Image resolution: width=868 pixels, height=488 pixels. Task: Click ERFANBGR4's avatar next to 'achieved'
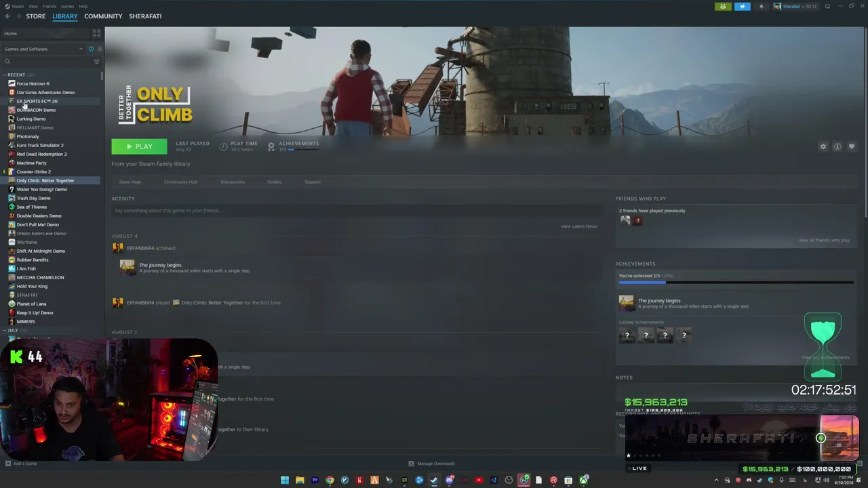point(118,248)
